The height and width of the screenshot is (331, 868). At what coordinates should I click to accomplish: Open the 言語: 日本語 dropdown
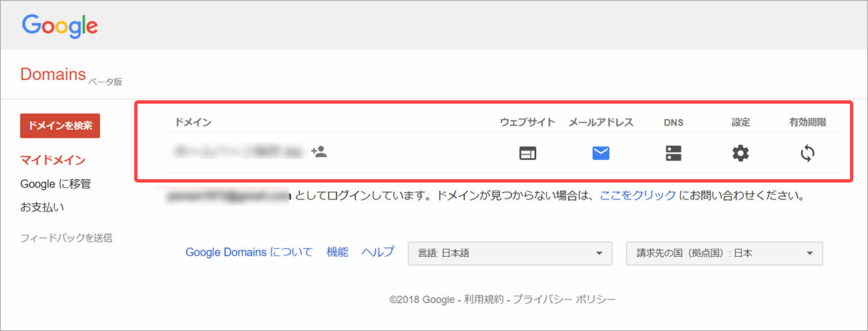tap(510, 253)
